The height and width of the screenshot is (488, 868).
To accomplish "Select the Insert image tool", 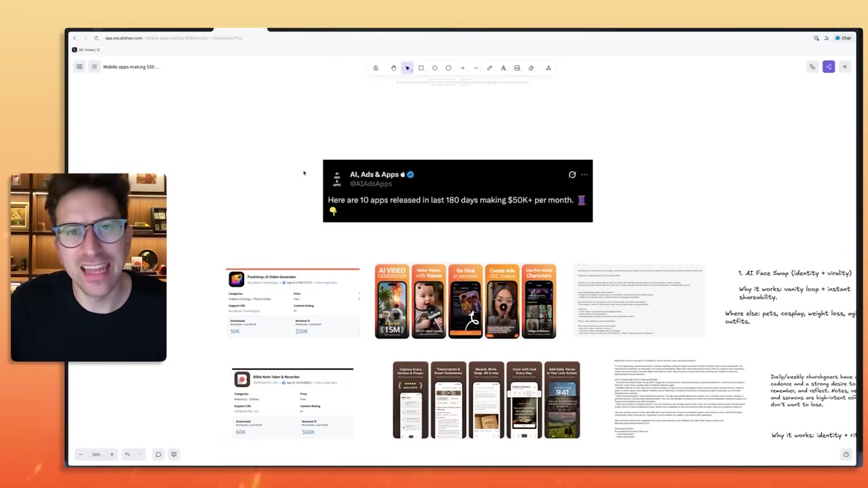I will point(517,68).
